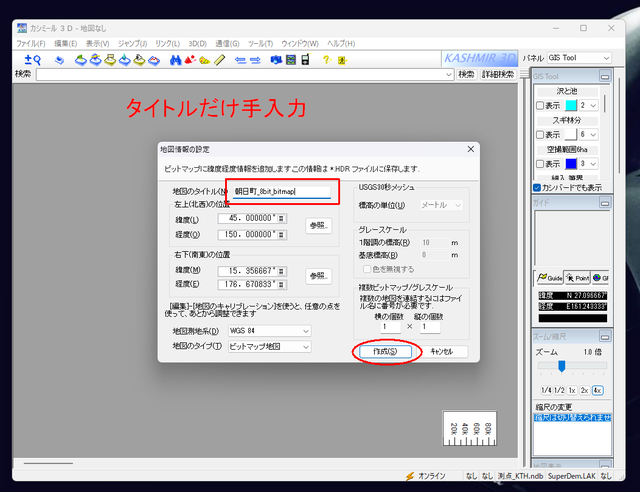
Task: Click the 地図のタイトル text field
Action: 281,191
